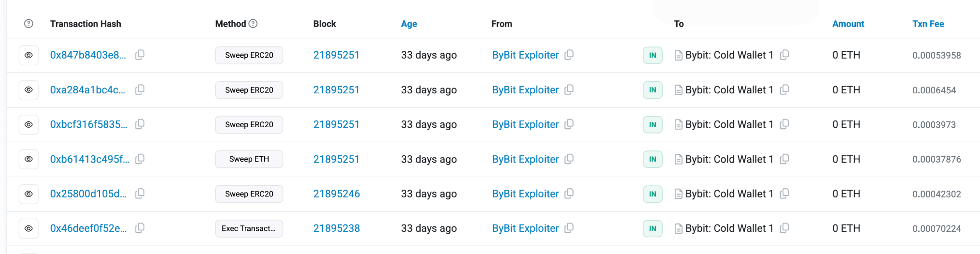The height and width of the screenshot is (254, 980).
Task: Sort by Amount column header
Action: [x=848, y=24]
